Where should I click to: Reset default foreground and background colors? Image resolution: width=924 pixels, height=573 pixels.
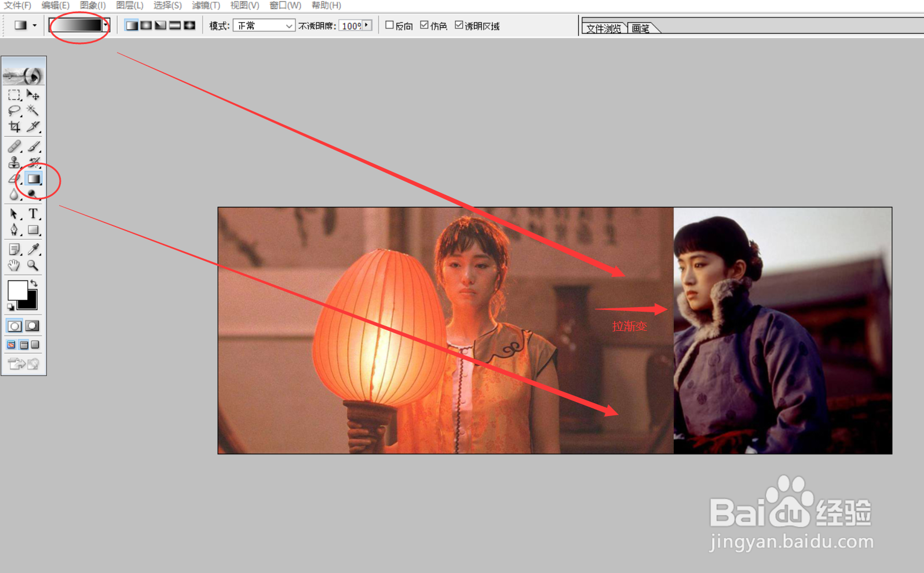pyautogui.click(x=10, y=307)
